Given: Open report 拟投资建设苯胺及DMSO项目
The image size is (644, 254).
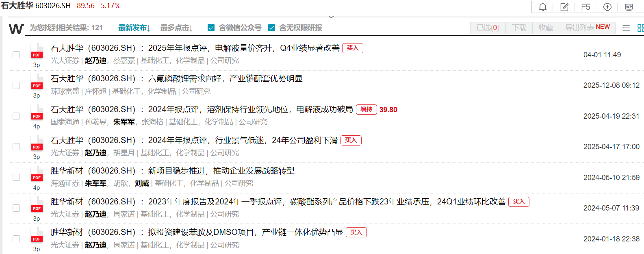Looking at the screenshot, I should pos(197,232).
